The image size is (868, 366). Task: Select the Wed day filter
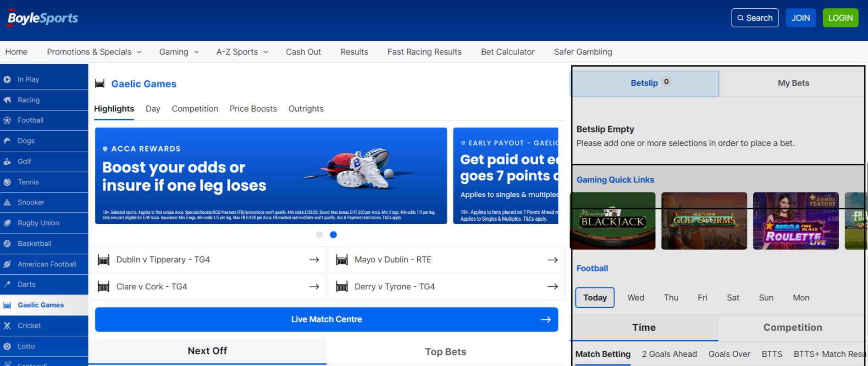pyautogui.click(x=636, y=298)
